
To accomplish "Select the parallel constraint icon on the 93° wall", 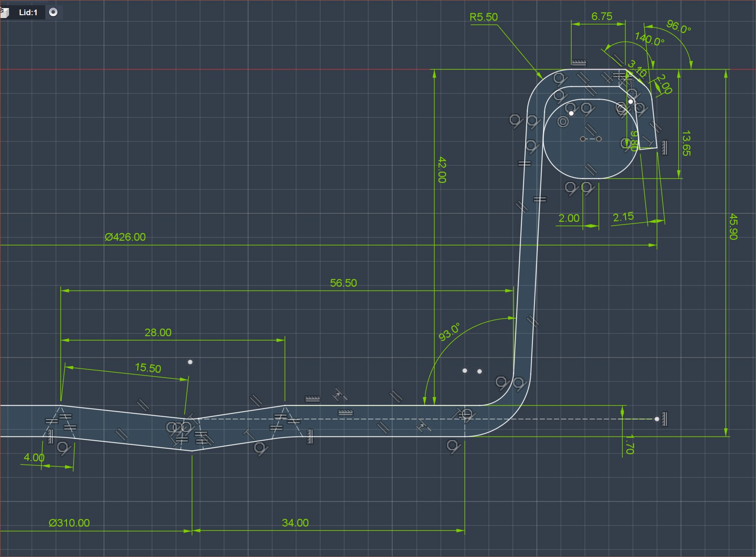I will (533, 322).
